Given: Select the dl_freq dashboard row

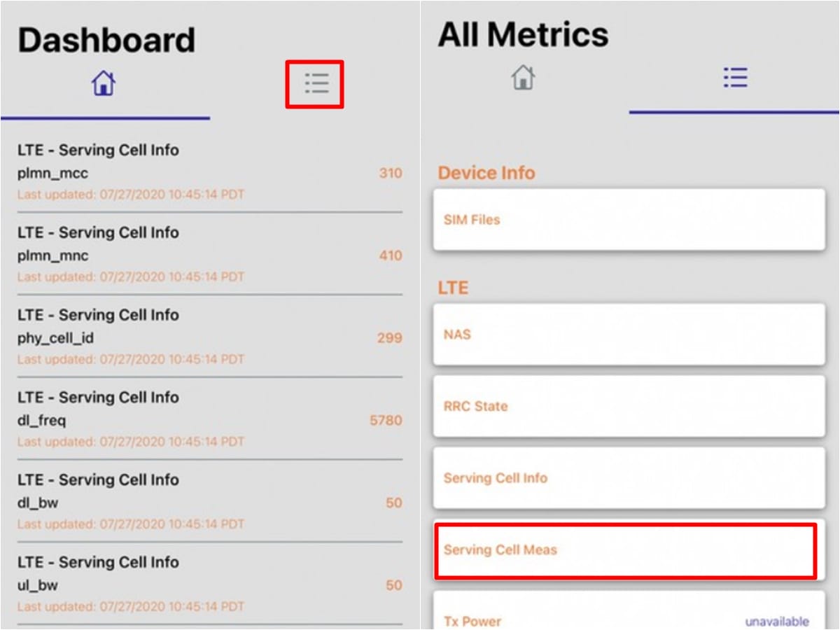Looking at the screenshot, I should (x=210, y=419).
